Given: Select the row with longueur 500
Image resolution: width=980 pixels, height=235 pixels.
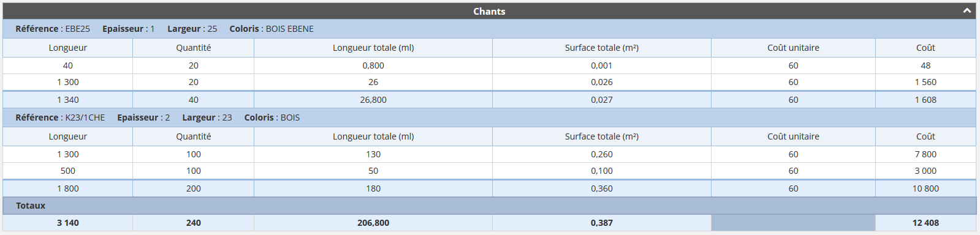Looking at the screenshot, I should point(489,171).
